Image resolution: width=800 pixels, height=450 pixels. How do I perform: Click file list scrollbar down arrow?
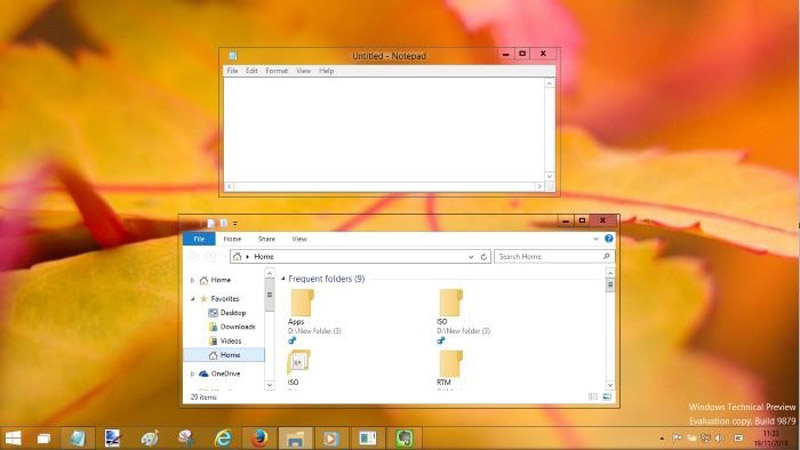(610, 385)
